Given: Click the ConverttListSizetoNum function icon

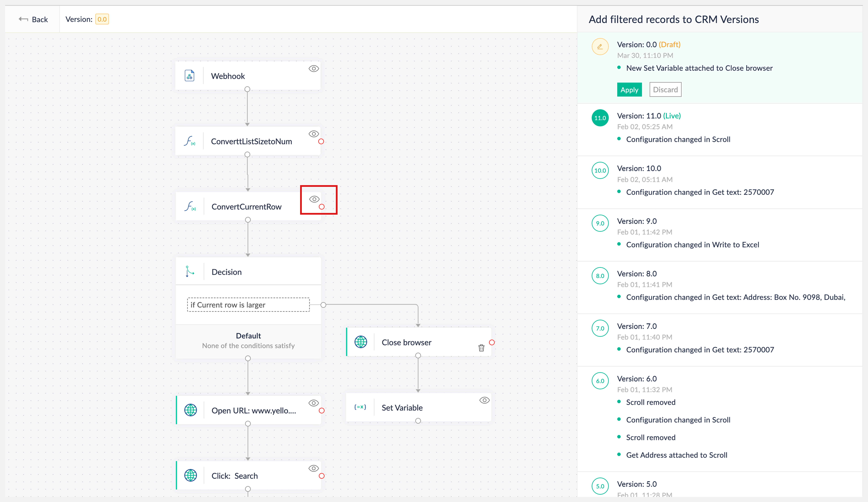Looking at the screenshot, I should point(189,141).
